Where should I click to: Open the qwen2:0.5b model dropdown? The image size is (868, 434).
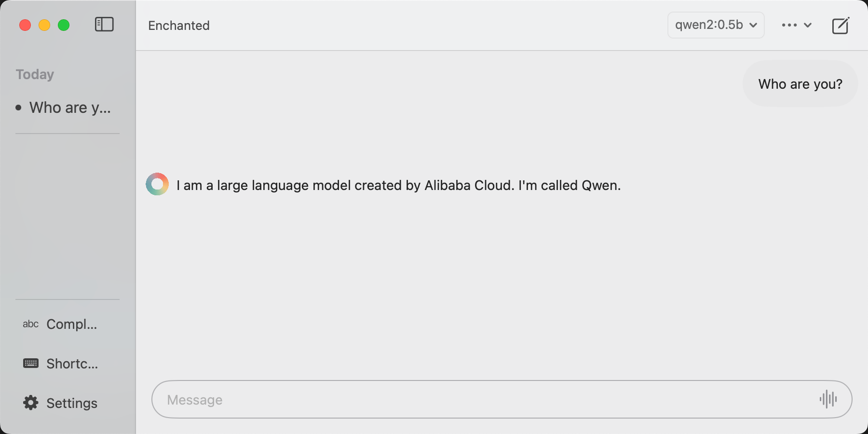point(716,25)
